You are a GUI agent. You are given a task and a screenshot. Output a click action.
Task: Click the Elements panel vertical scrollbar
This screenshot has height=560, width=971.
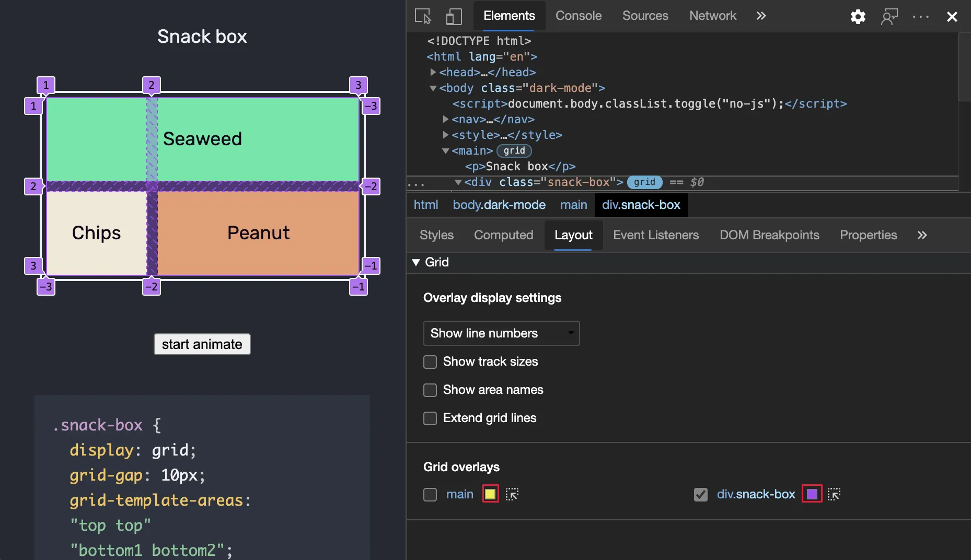point(965,67)
